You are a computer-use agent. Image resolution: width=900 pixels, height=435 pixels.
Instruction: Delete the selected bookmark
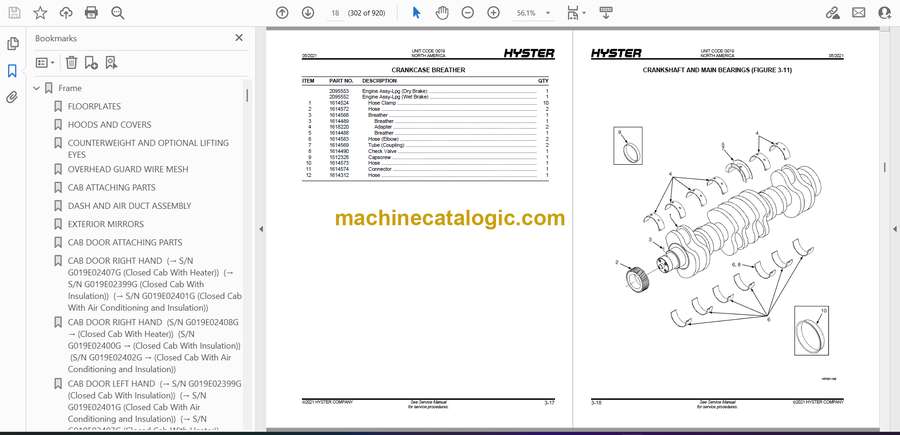(71, 63)
